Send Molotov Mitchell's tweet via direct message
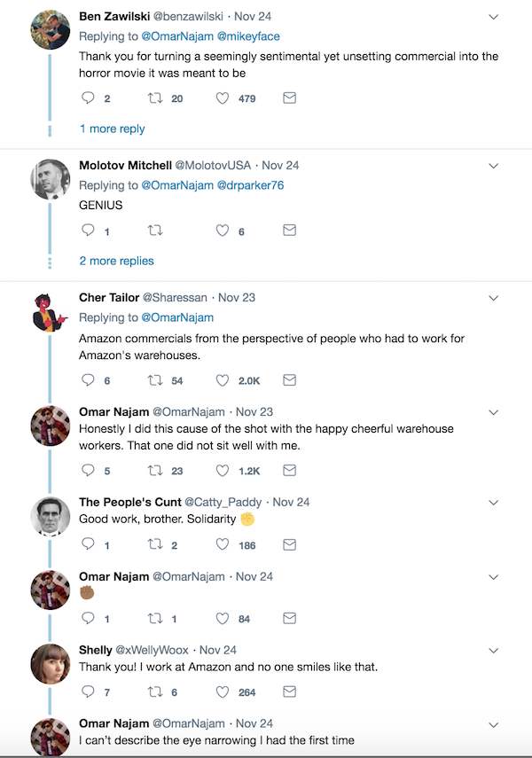 click(289, 231)
